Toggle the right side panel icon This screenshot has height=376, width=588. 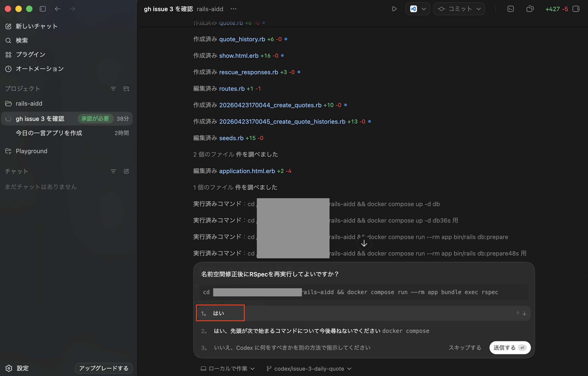pyautogui.click(x=576, y=9)
